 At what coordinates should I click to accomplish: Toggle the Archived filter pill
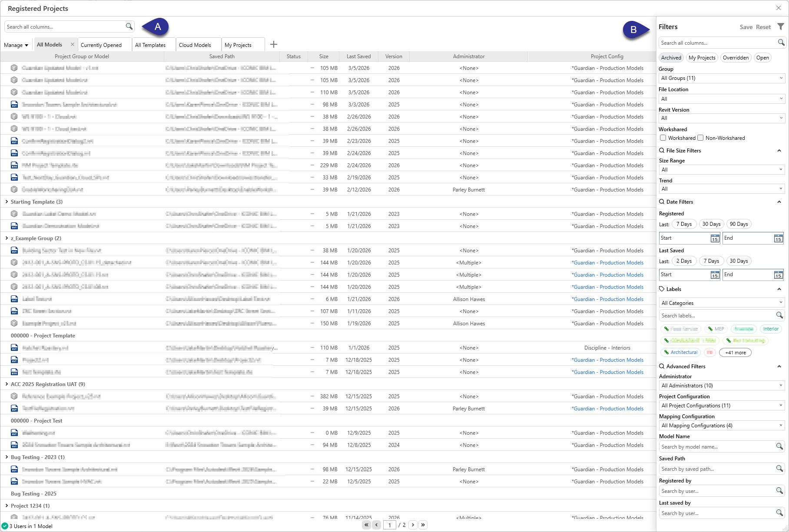coord(671,57)
